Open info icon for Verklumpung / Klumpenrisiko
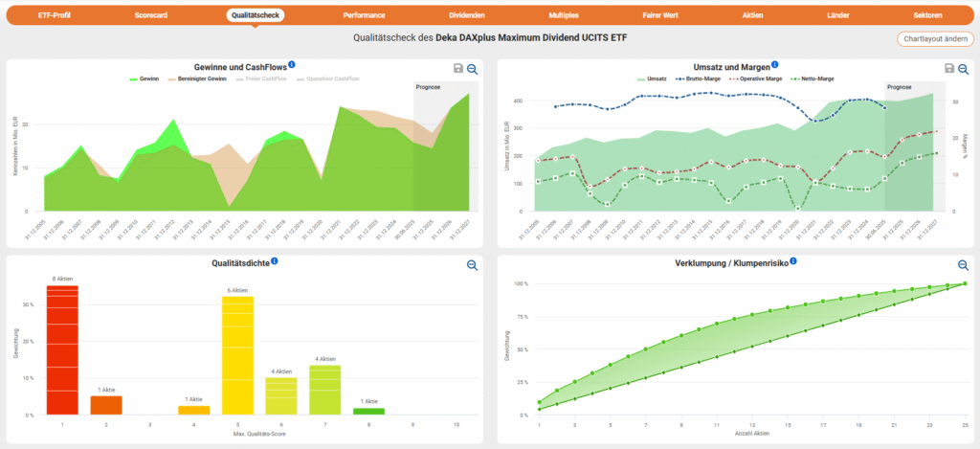Viewport: 980px width, 449px height. 793,260
